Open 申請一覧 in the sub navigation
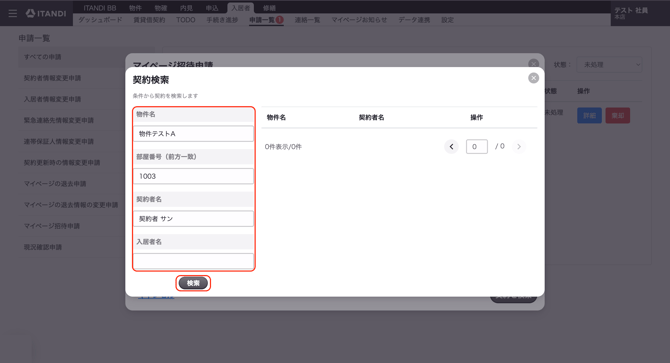670x363 pixels. (x=262, y=20)
